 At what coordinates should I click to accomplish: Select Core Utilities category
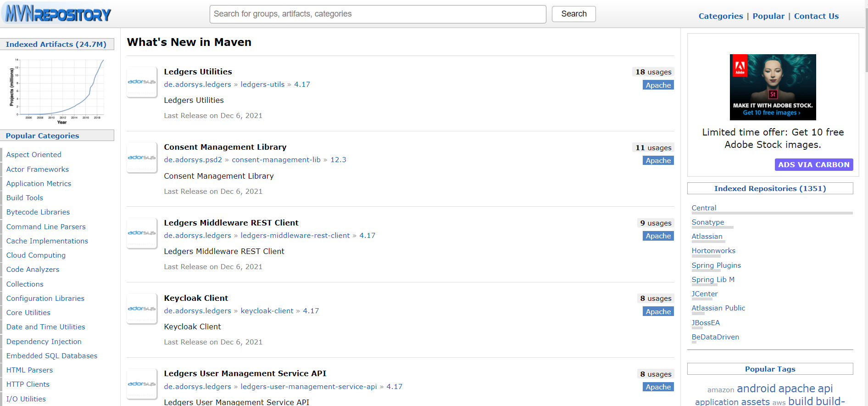tap(28, 313)
